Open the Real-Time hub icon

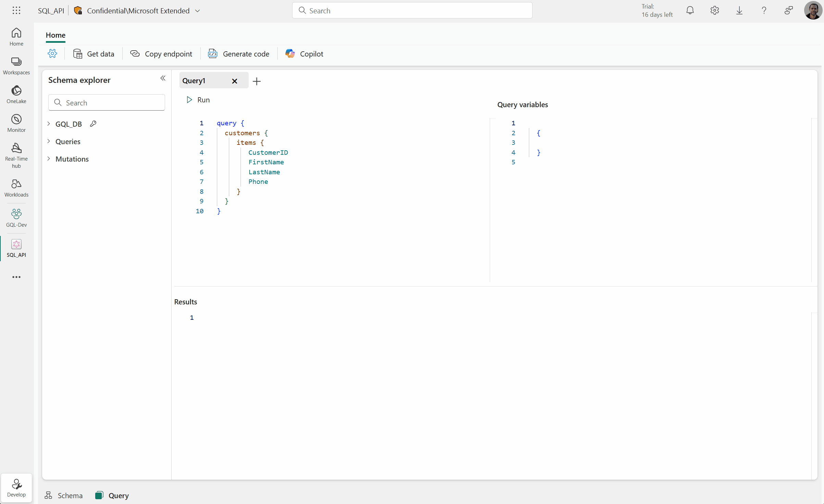[16, 155]
